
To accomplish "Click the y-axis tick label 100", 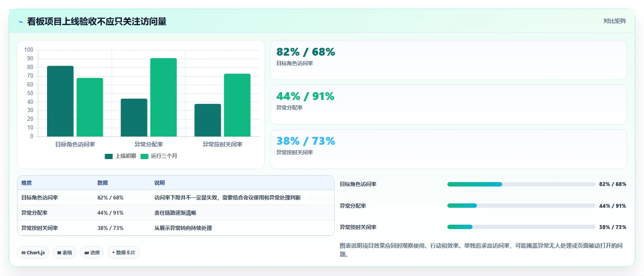I will coord(29,50).
